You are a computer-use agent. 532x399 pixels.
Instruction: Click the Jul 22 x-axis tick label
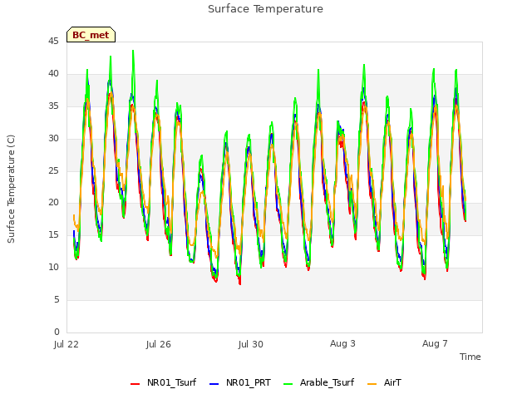click(x=66, y=344)
